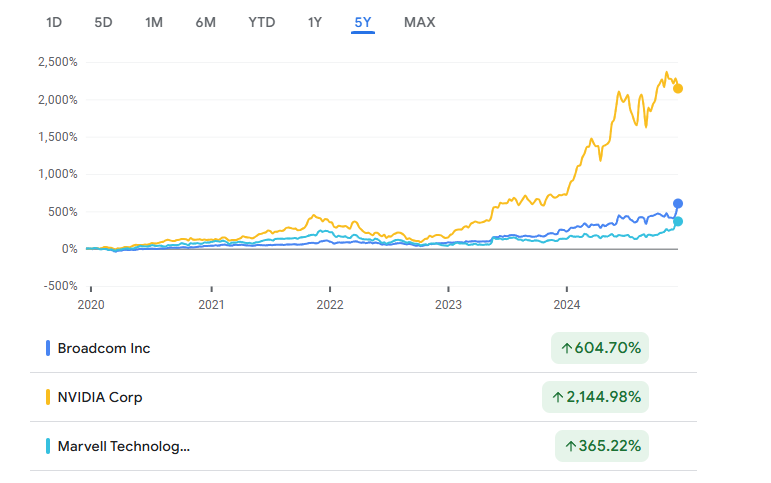Show the MAX time range
The height and width of the screenshot is (483, 771).
tap(419, 23)
